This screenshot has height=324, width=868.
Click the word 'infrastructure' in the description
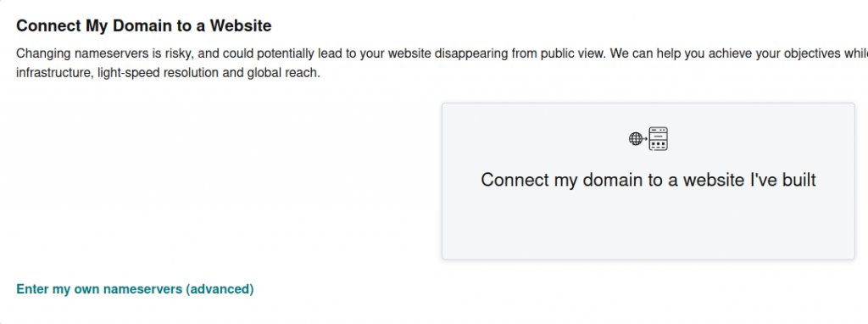point(53,73)
